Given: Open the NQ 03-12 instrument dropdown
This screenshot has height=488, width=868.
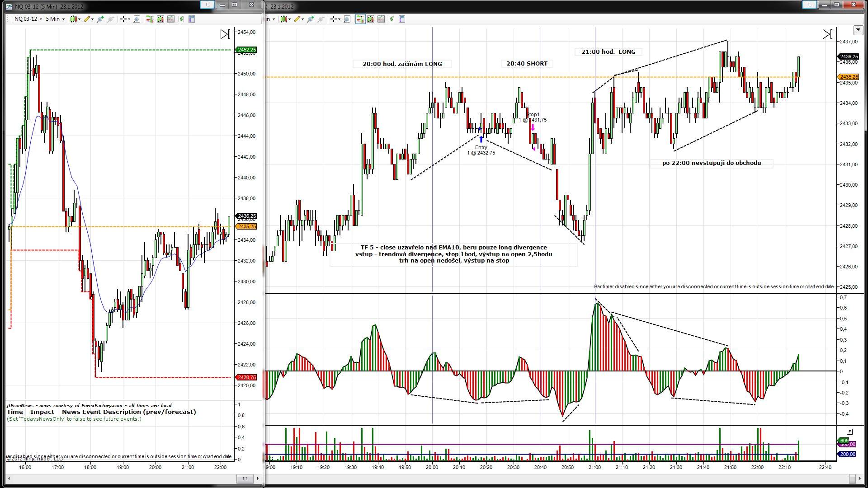Looking at the screenshot, I should (28, 19).
